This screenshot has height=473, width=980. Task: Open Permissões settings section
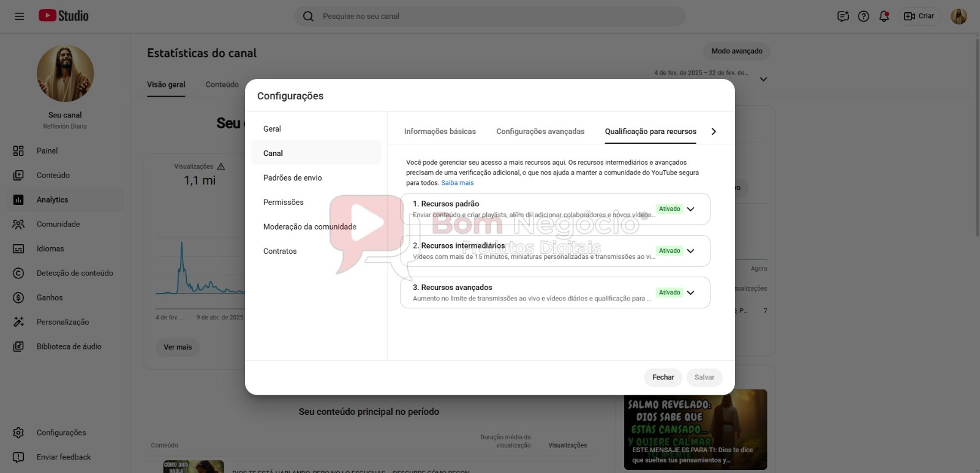[316, 202]
